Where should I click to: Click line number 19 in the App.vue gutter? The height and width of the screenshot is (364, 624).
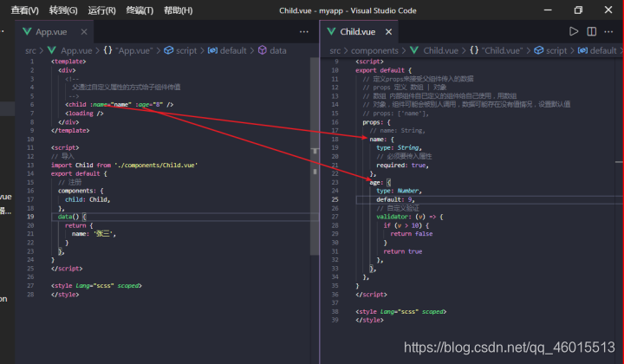point(30,217)
